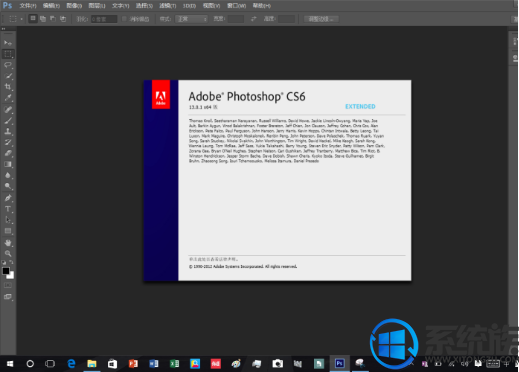Select the Path Selection tool
This screenshot has width=519, height=372.
tap(8, 220)
